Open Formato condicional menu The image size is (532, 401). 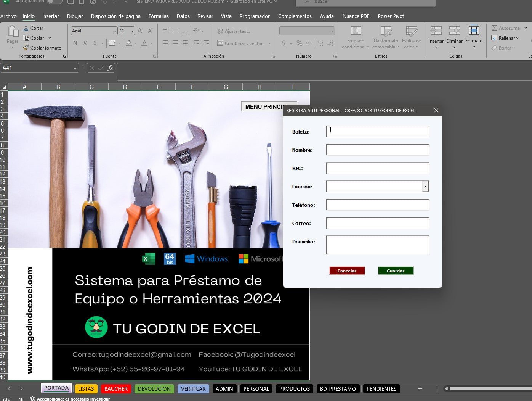click(x=356, y=37)
